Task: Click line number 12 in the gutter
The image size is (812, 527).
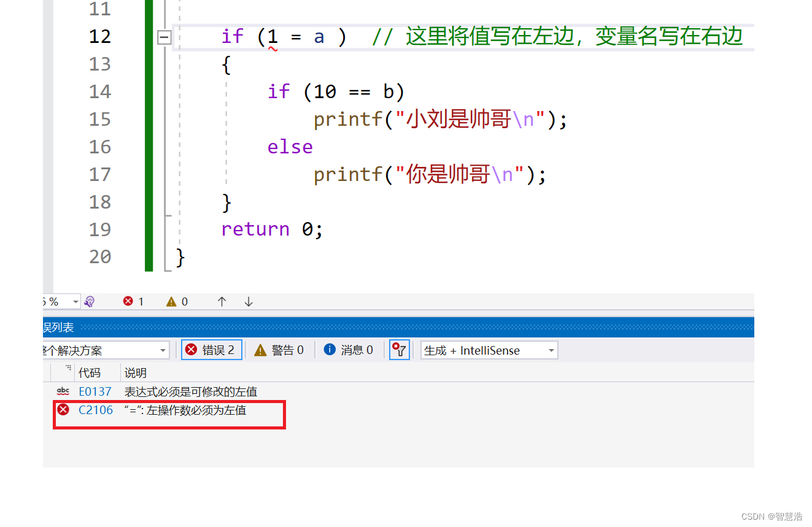Action: point(100,36)
